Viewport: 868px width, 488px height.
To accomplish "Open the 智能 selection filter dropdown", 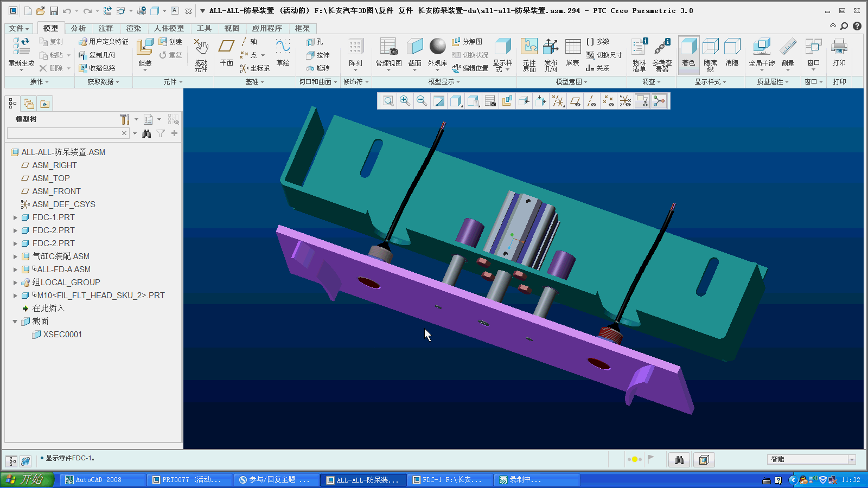I will 852,459.
